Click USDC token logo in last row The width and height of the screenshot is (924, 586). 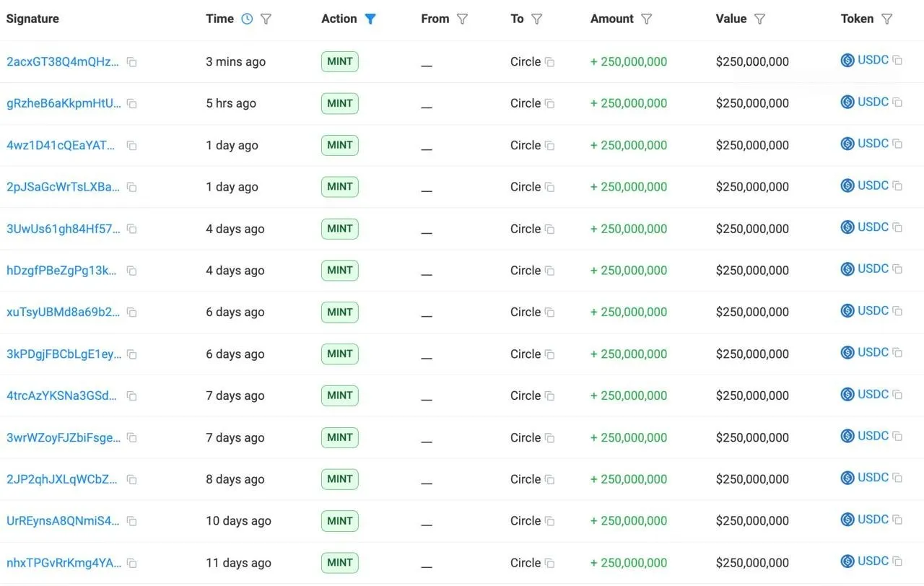click(847, 561)
